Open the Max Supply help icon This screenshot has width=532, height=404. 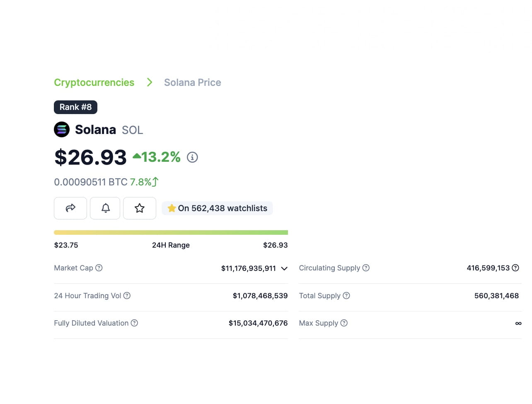coord(344,323)
